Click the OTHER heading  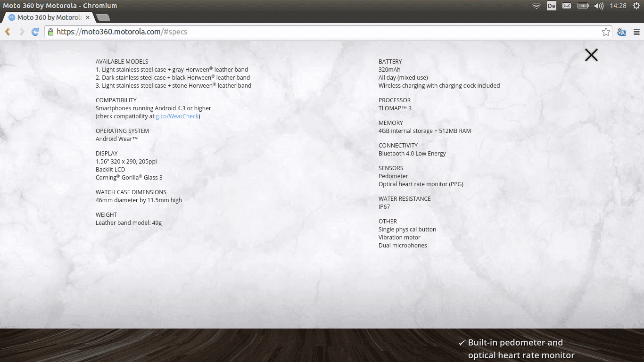point(388,222)
